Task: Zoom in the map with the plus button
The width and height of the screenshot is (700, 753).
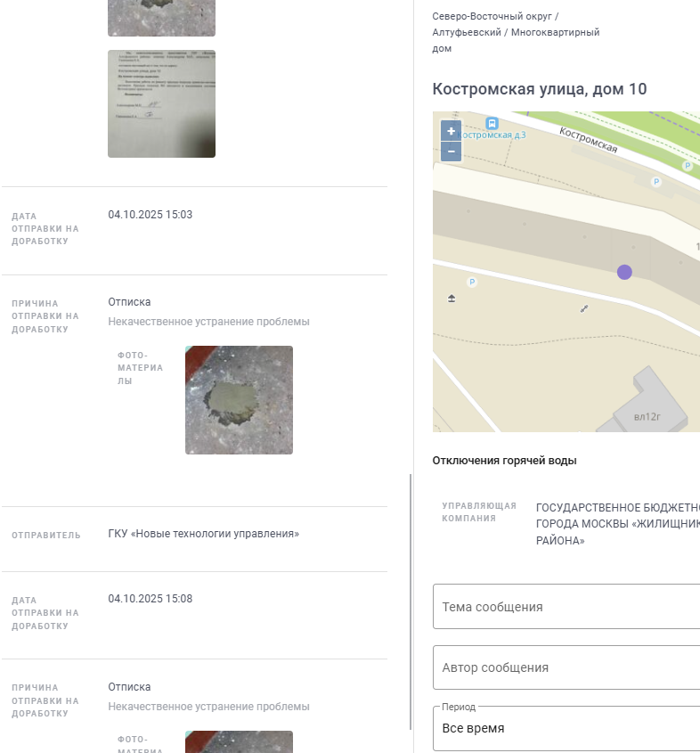Action: click(x=451, y=131)
